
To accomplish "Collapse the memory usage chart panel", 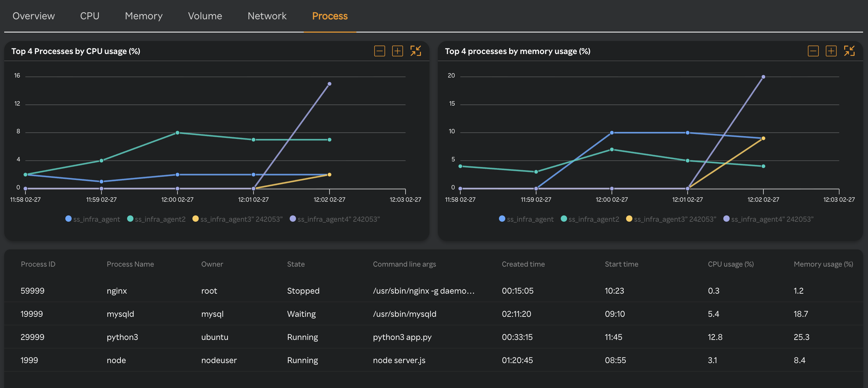I will 849,51.
